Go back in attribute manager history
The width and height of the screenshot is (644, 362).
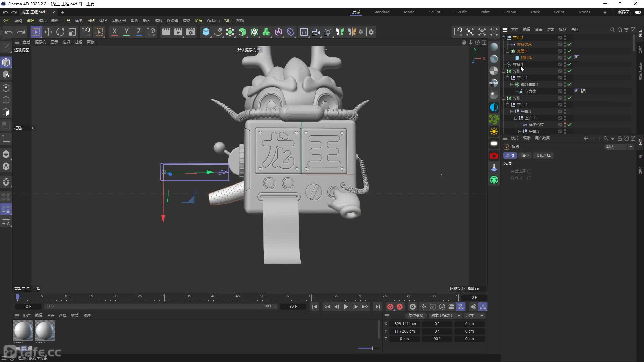(586, 138)
